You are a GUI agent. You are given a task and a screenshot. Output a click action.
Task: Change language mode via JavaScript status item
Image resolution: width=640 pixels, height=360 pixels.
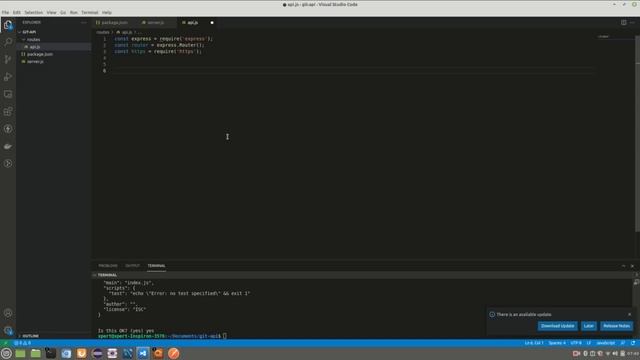click(x=606, y=343)
